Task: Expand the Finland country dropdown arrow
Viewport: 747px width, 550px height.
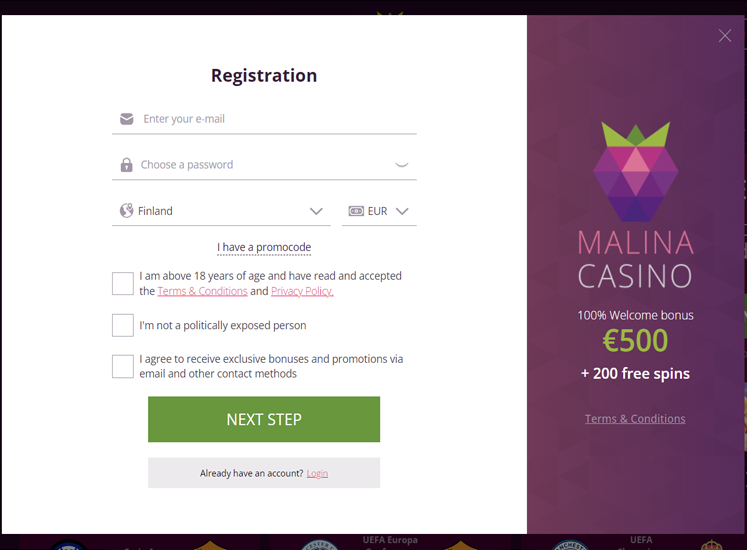Action: tap(316, 211)
